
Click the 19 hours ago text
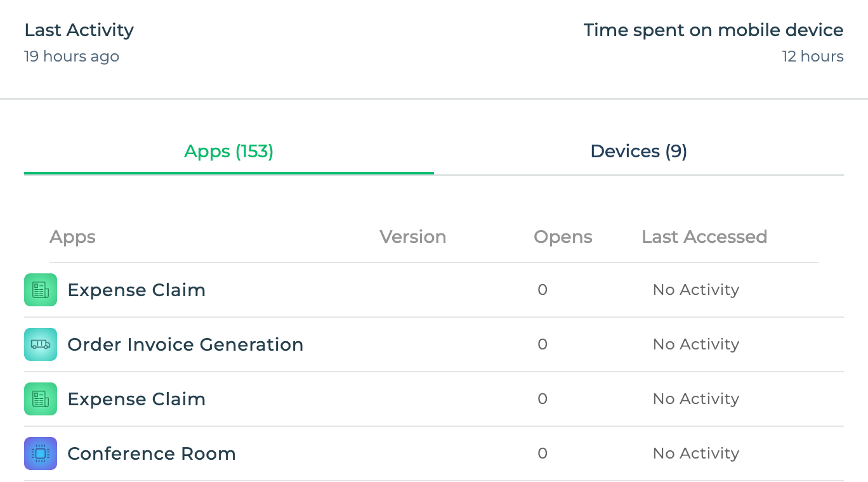coord(72,56)
